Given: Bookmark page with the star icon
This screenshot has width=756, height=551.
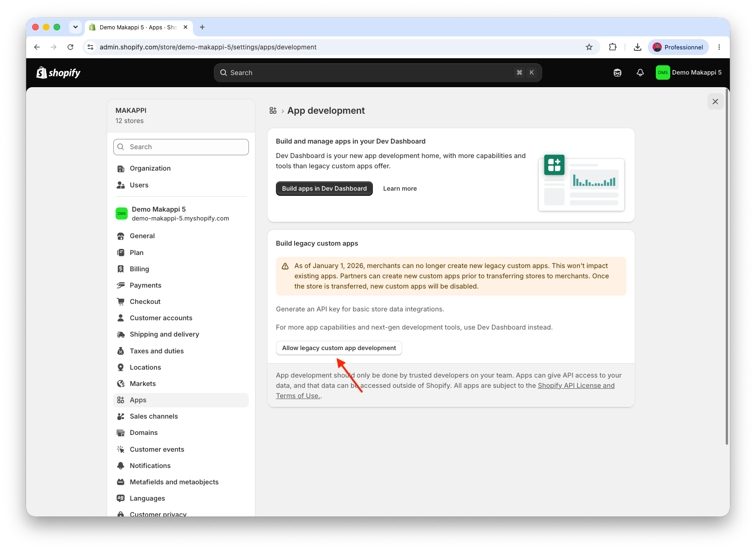Looking at the screenshot, I should point(589,47).
